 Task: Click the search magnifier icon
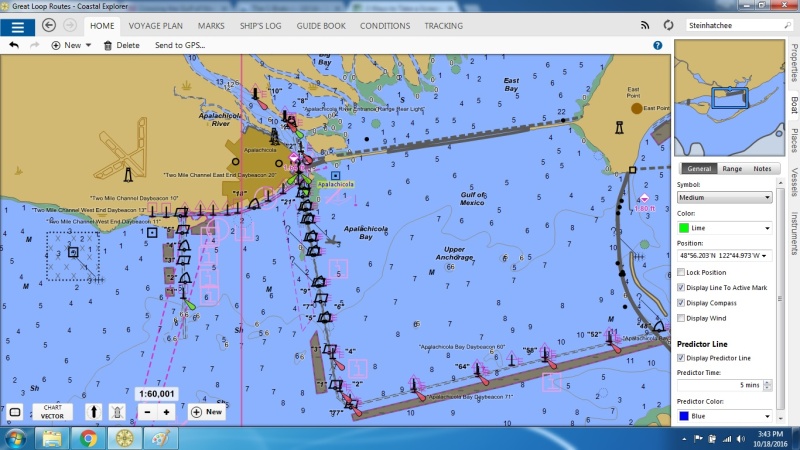click(x=787, y=25)
